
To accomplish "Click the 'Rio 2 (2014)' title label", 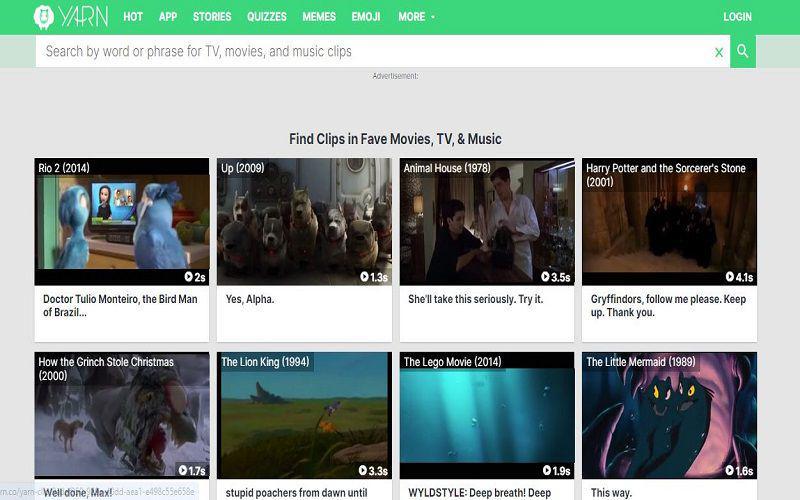I will click(64, 168).
